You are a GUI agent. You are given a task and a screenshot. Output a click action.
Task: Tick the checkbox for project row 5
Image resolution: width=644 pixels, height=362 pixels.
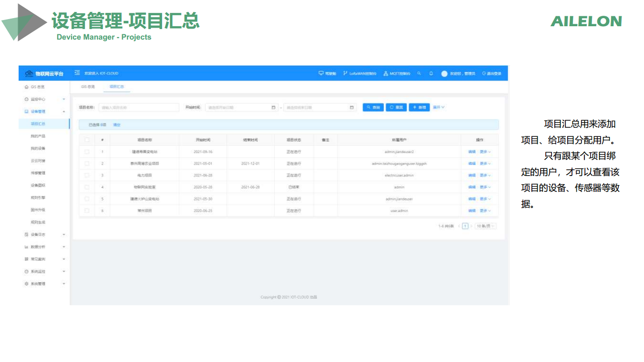pyautogui.click(x=87, y=199)
